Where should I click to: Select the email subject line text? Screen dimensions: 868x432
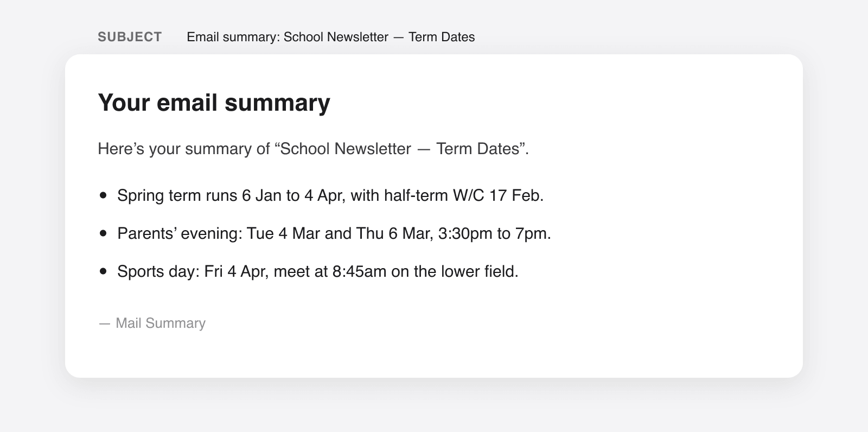pos(331,37)
